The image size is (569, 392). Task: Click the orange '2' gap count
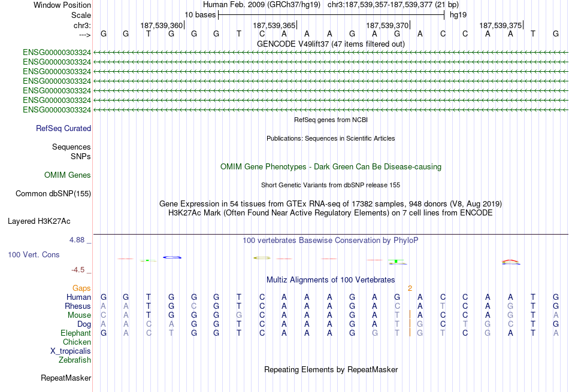pyautogui.click(x=410, y=288)
